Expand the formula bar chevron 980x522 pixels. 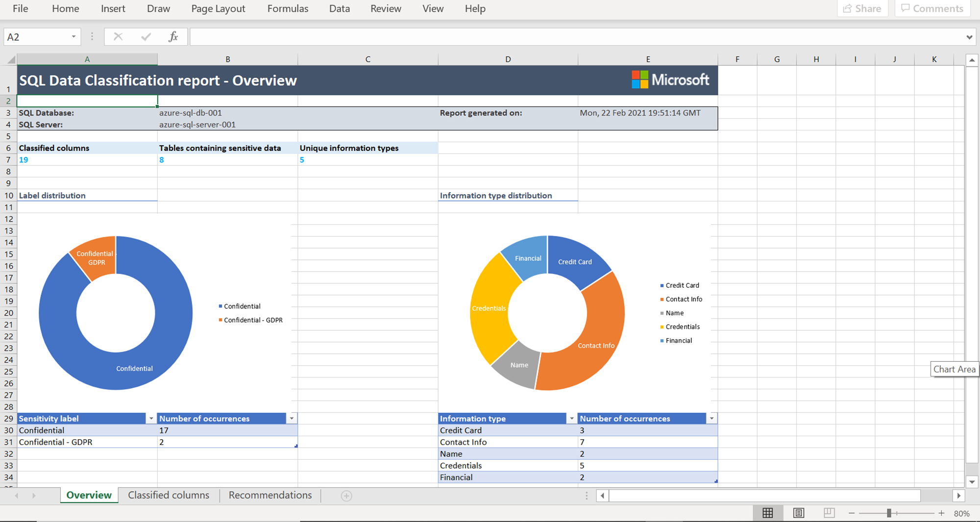(x=969, y=37)
